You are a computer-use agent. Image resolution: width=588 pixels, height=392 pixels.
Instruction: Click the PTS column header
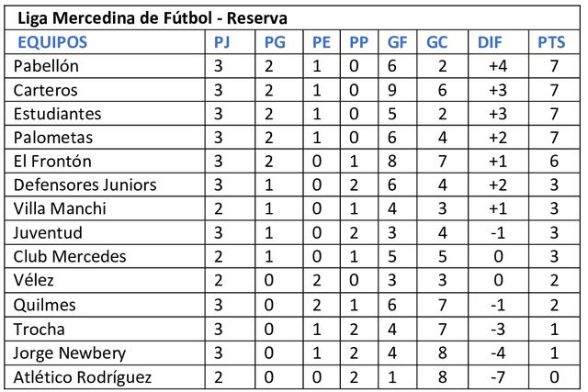pyautogui.click(x=553, y=41)
